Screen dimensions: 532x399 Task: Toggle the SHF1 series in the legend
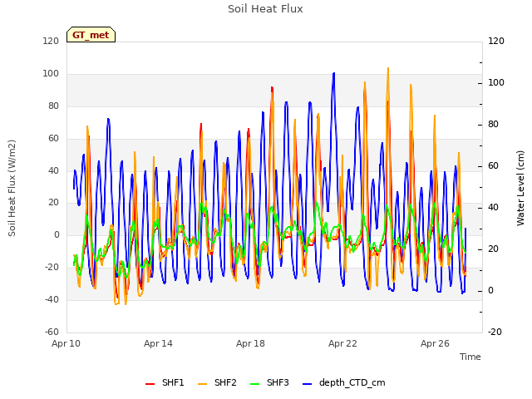click(x=165, y=382)
